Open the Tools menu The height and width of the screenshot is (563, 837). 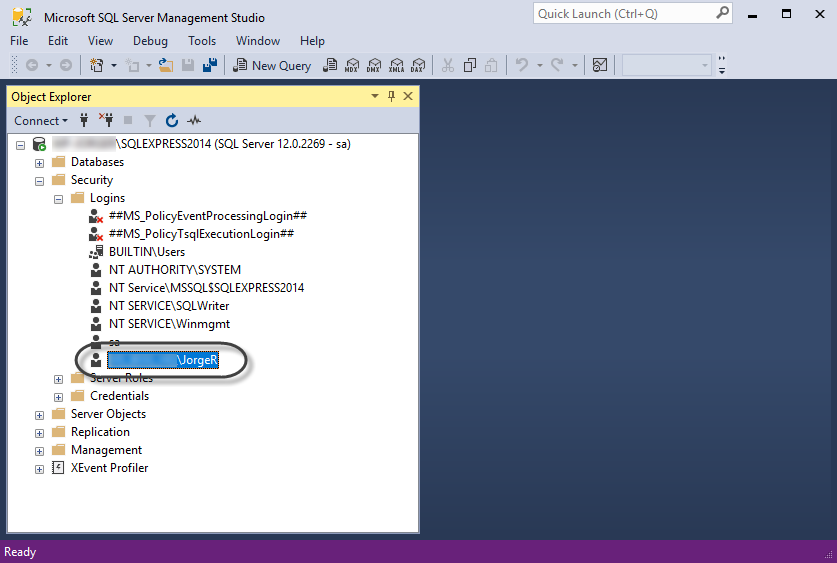coord(202,41)
